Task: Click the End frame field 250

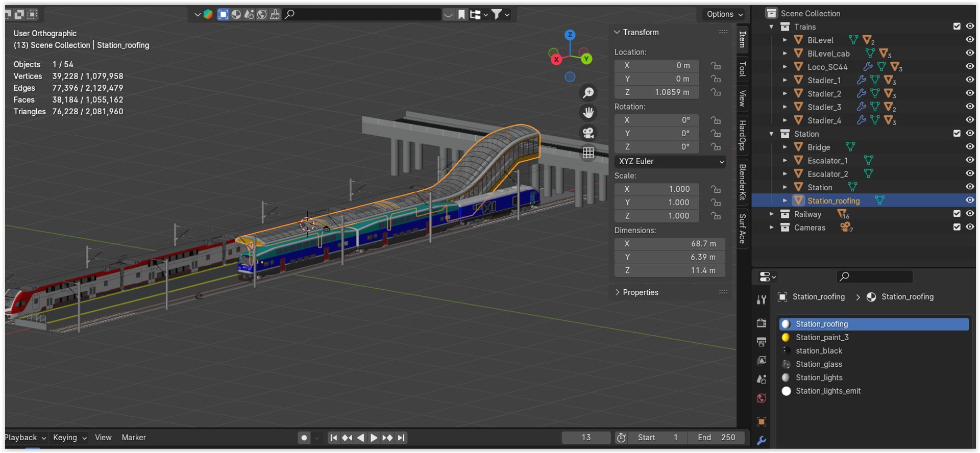Action: [x=717, y=438]
